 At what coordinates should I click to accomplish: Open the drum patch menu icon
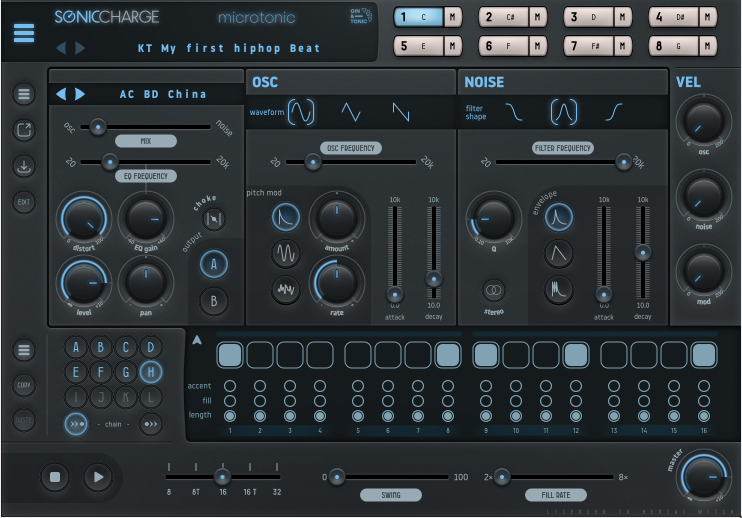[x=24, y=94]
